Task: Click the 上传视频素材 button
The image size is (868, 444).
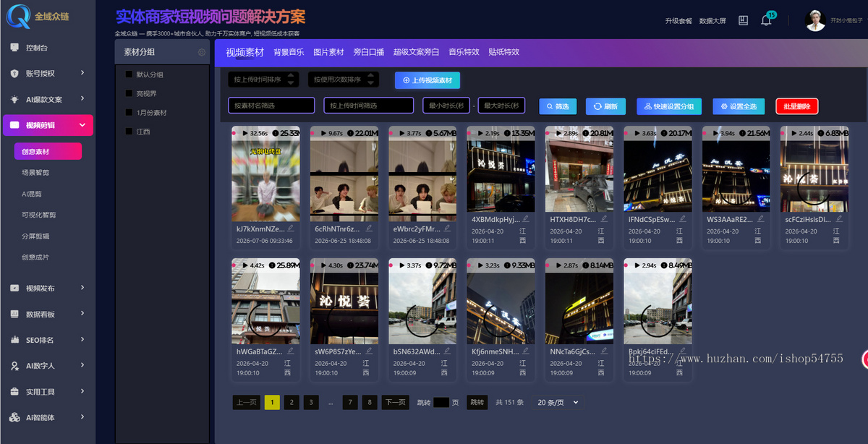Action: (427, 80)
